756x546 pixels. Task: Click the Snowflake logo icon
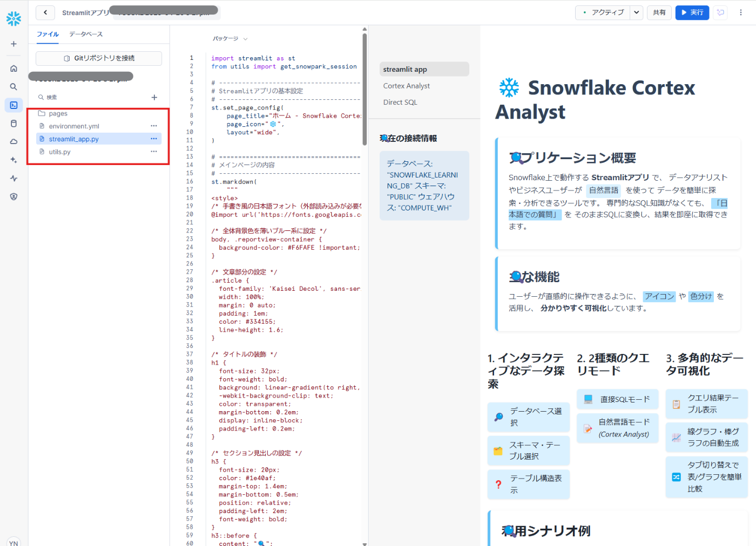[x=13, y=18]
